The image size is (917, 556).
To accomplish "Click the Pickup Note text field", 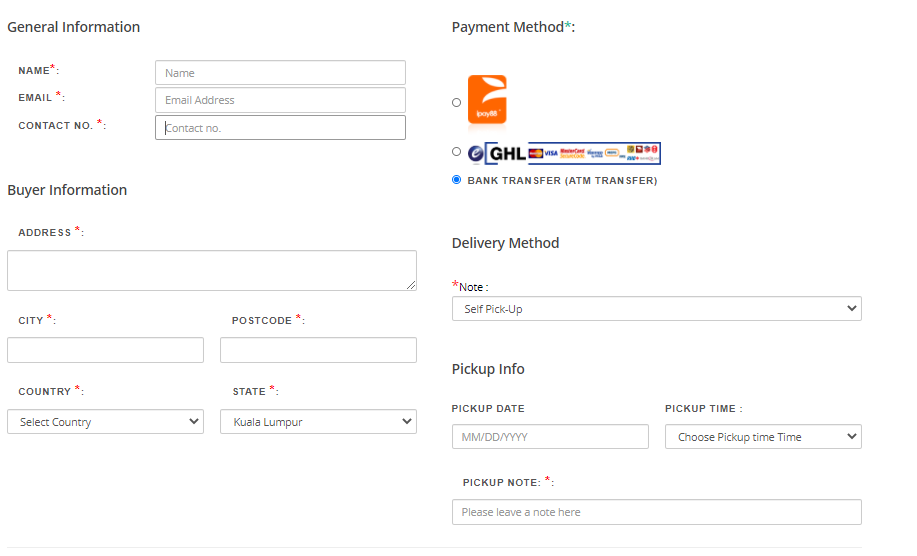I will 656,512.
